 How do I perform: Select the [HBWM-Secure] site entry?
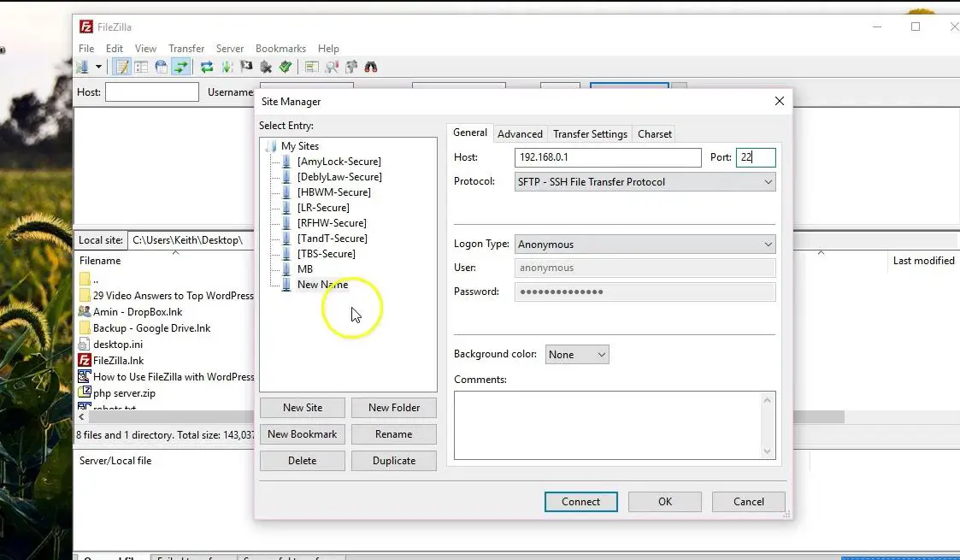pyautogui.click(x=334, y=192)
